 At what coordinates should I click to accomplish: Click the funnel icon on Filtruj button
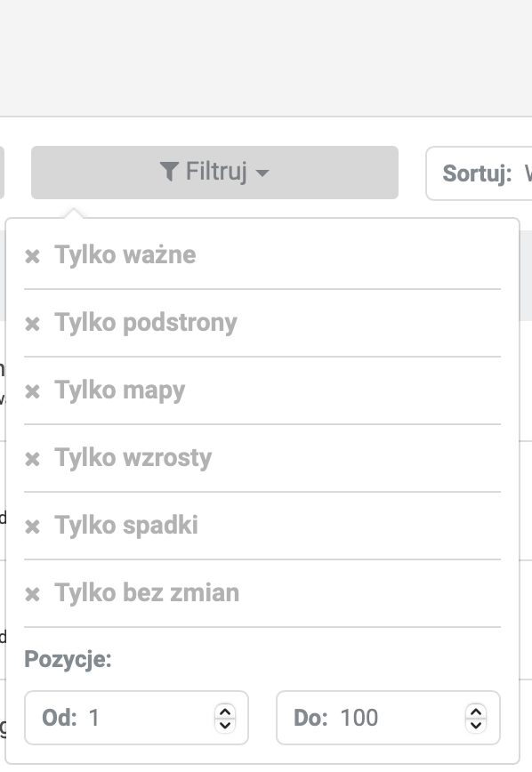pyautogui.click(x=169, y=172)
